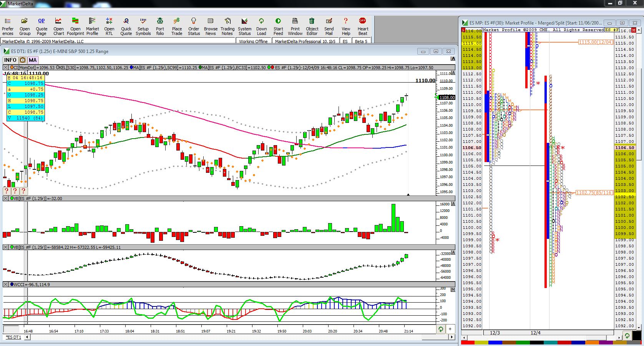Click Market Profile vertical scrollbar up arrow
The height and width of the screenshot is (346, 644).
(x=639, y=30)
